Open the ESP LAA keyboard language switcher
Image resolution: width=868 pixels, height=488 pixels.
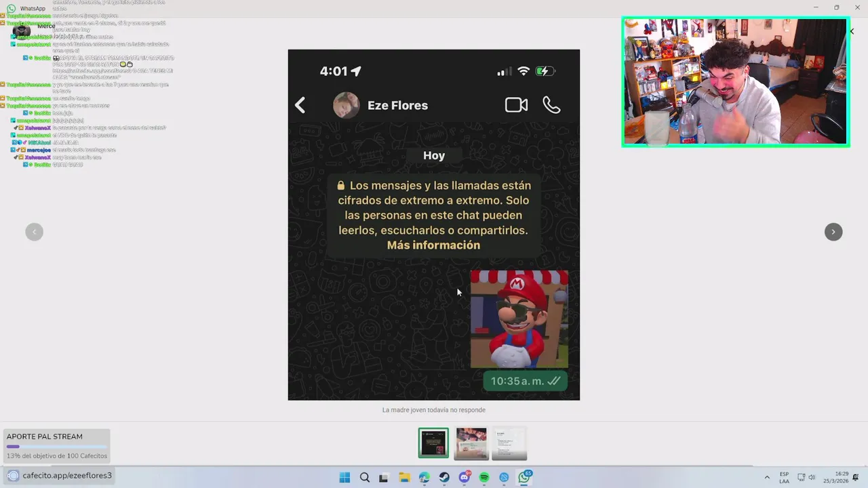[785, 477]
